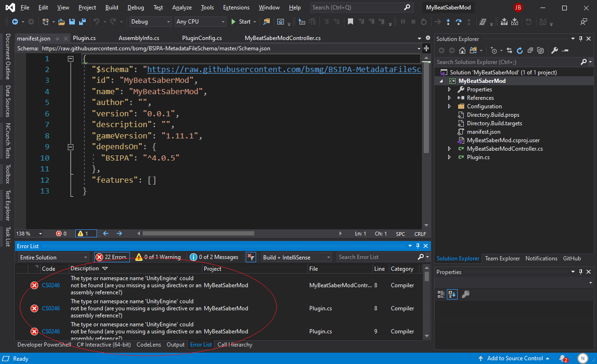Screen dimensions: 597x364
Task: Save the current file with the single disk icon
Action: [x=72, y=22]
